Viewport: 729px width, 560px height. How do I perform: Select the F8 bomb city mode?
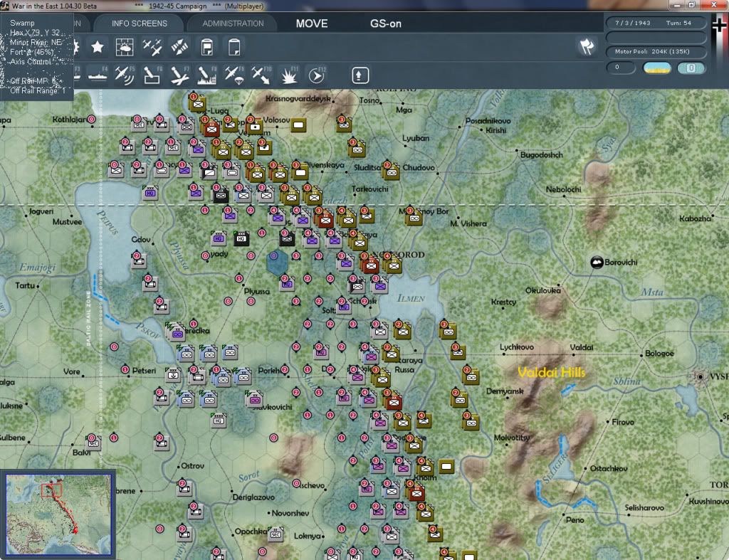(x=207, y=75)
